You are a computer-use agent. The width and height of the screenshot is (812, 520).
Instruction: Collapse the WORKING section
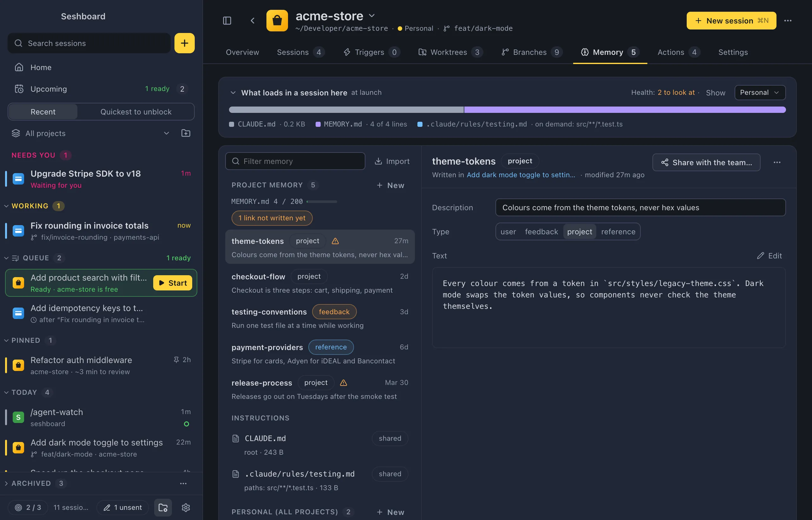(x=6, y=206)
